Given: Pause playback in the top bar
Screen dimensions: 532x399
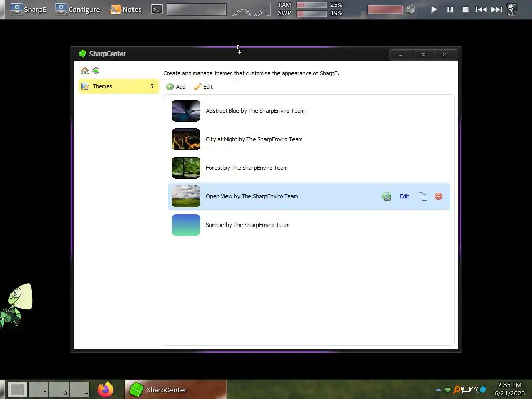Looking at the screenshot, I should pos(450,9).
